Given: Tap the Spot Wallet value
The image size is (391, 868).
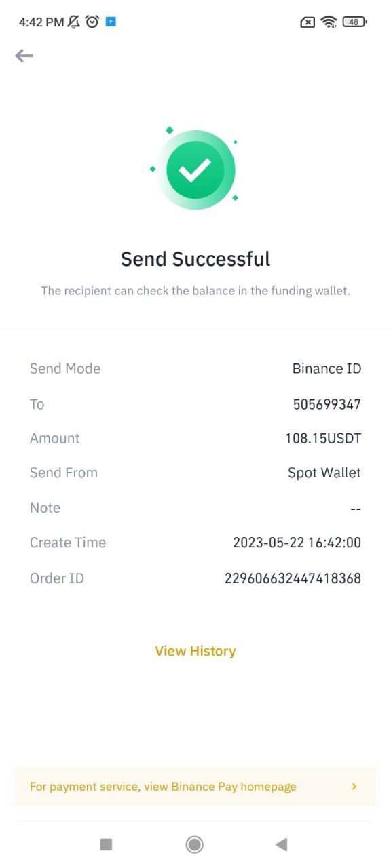Looking at the screenshot, I should 324,473.
